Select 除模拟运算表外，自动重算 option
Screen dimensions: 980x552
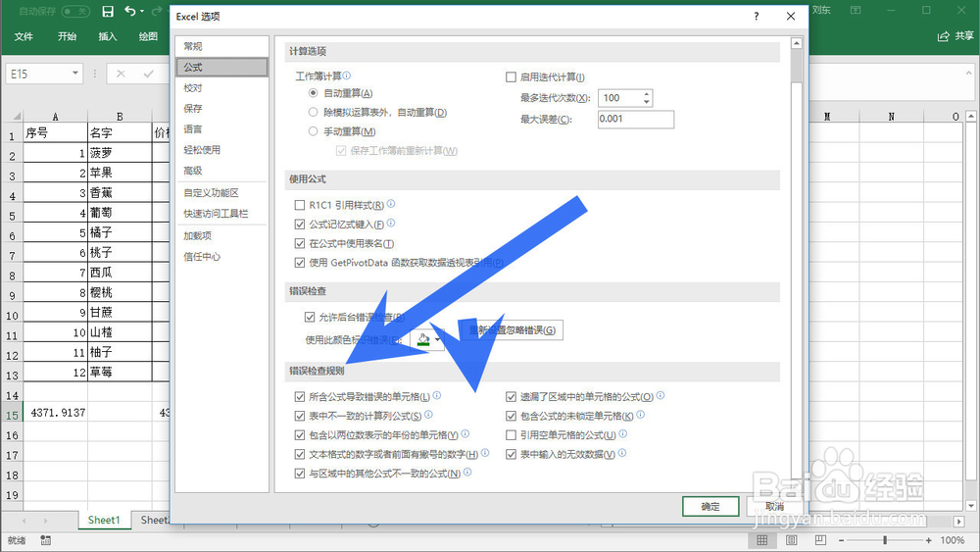pyautogui.click(x=314, y=113)
